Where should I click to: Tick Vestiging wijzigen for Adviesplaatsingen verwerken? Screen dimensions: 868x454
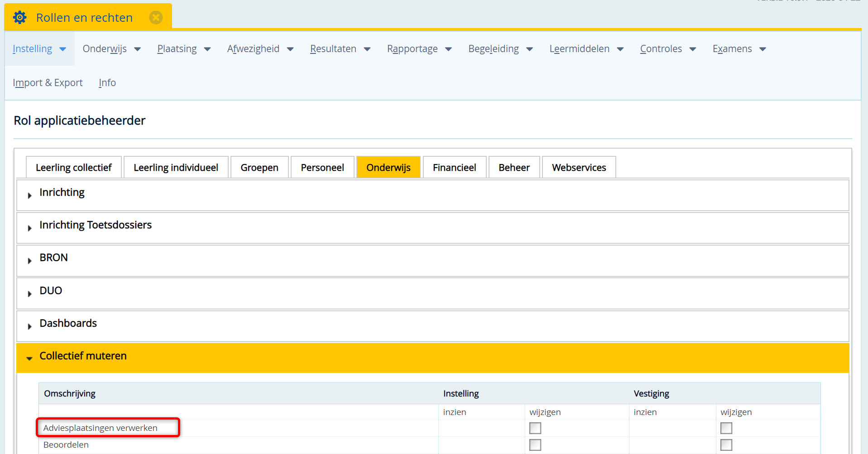[x=726, y=428]
